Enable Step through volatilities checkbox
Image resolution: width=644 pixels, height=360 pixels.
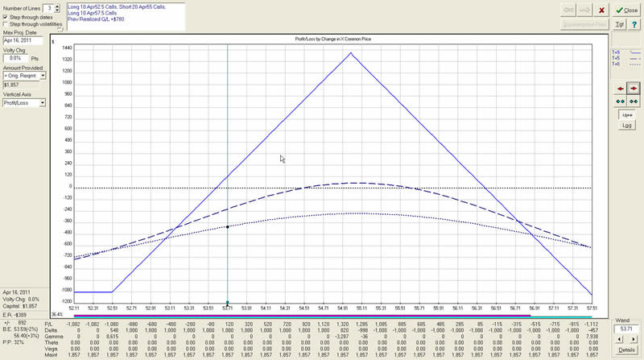point(6,24)
